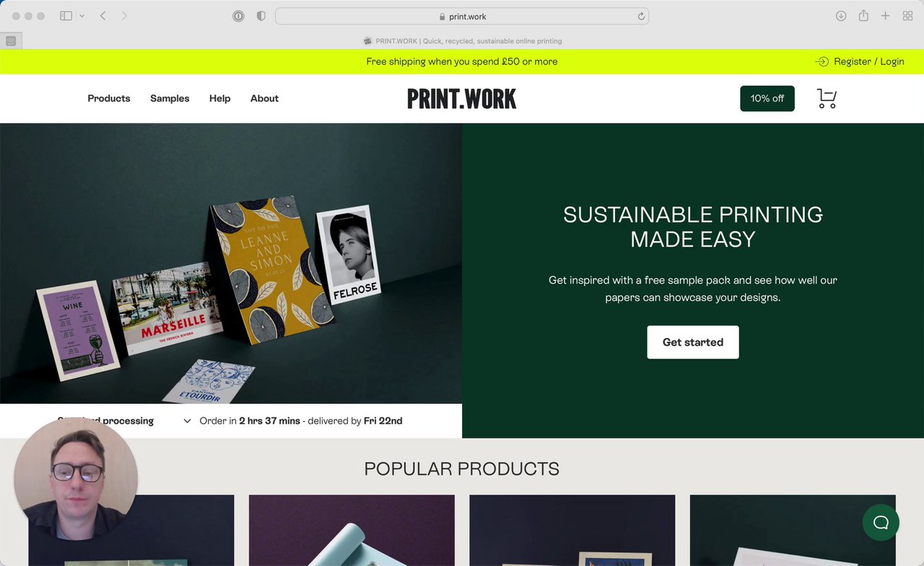The width and height of the screenshot is (924, 566).
Task: Expand the sidebar options chevron in Safari
Action: (82, 16)
